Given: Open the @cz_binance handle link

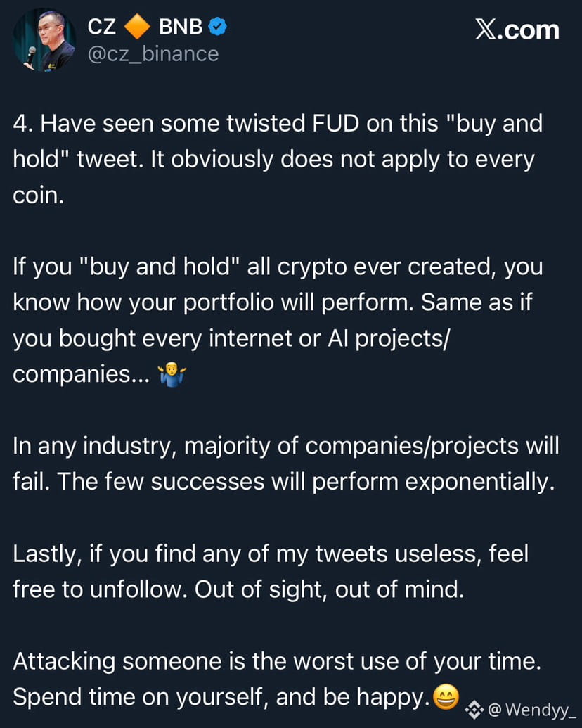Looking at the screenshot, I should tap(153, 53).
